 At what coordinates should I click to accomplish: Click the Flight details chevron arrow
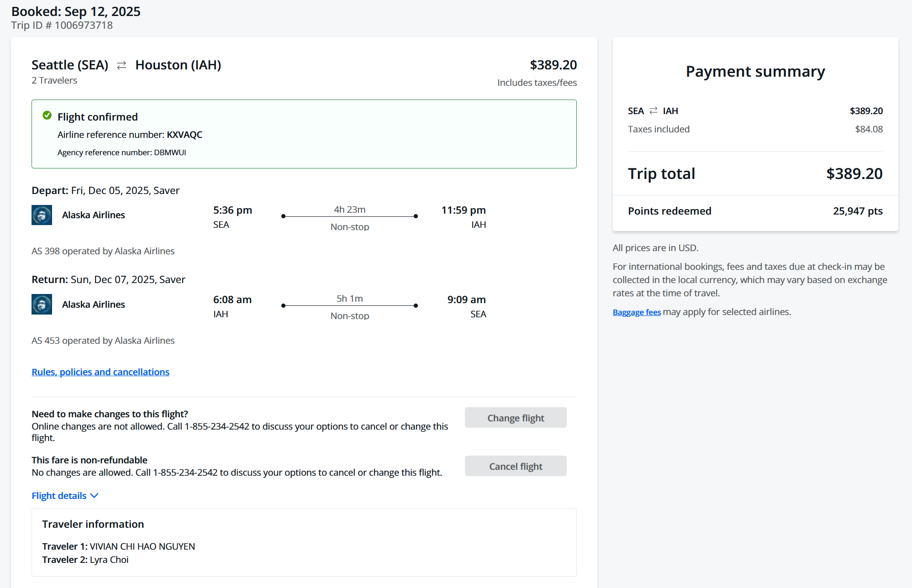point(95,496)
